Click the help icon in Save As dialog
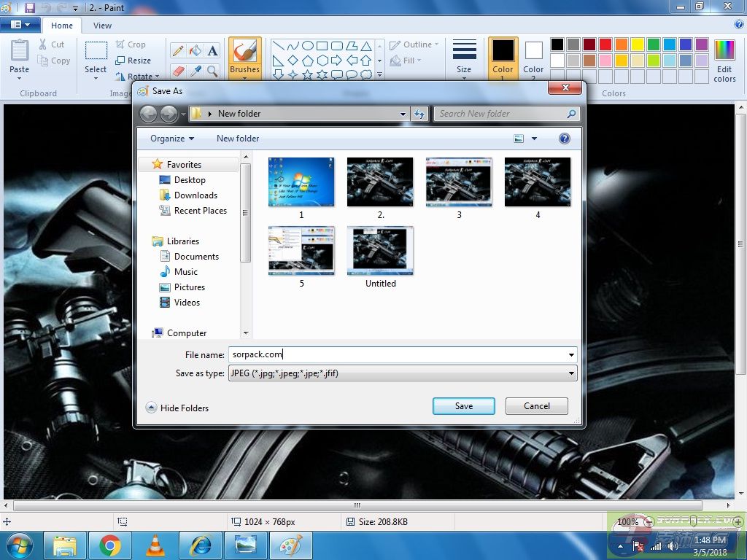The width and height of the screenshot is (747, 560). pos(564,139)
